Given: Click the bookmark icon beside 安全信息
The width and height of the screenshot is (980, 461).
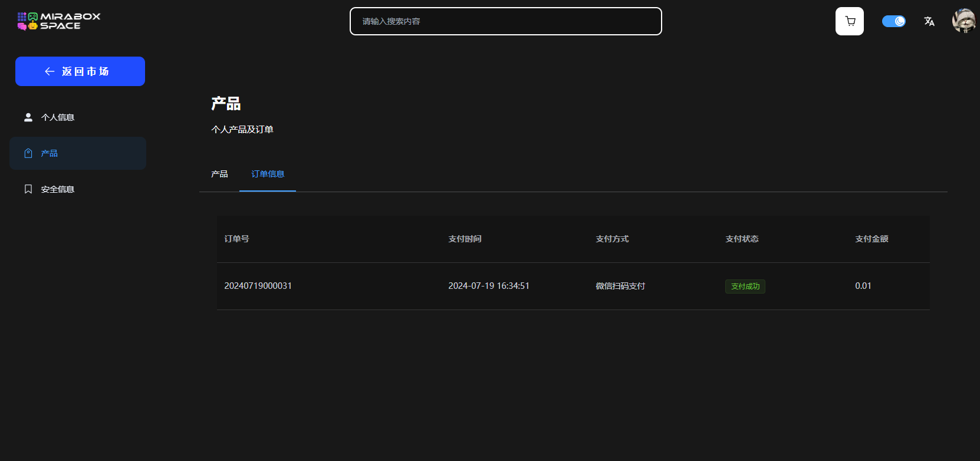Looking at the screenshot, I should (28, 189).
